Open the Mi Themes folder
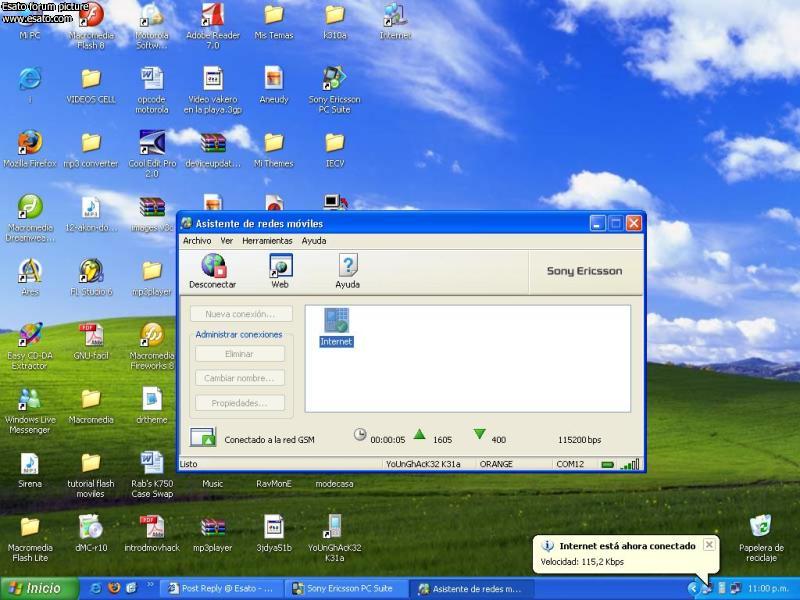 click(274, 150)
